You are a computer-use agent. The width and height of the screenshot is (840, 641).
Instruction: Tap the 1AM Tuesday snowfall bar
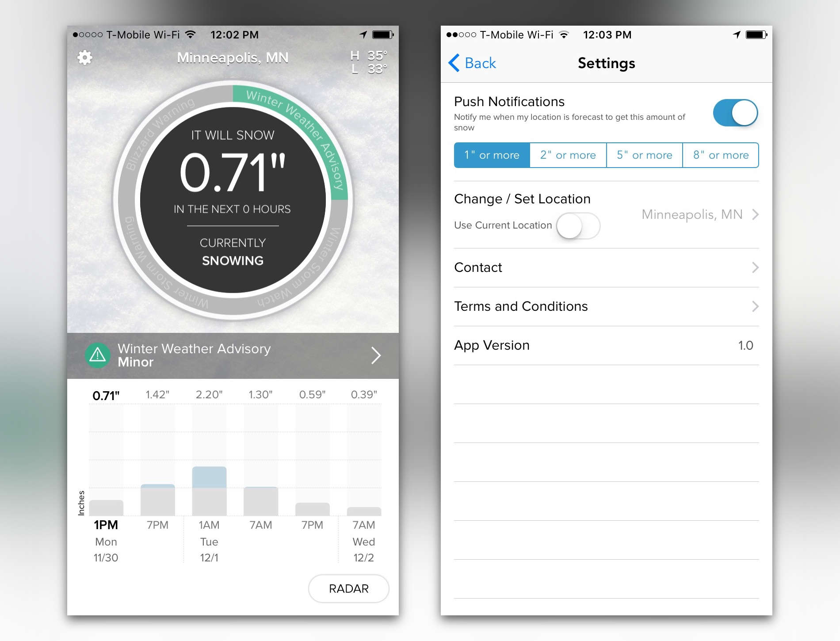(x=209, y=491)
